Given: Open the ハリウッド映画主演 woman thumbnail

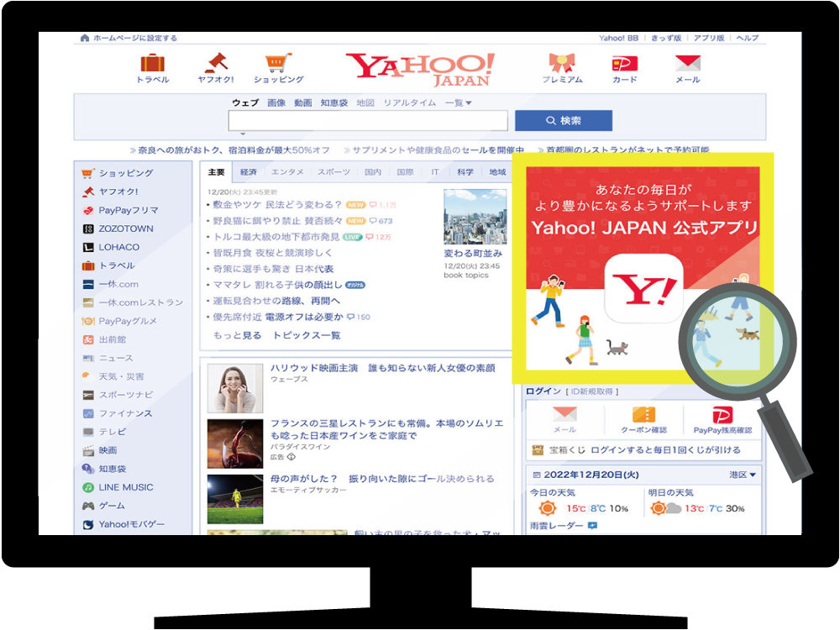Looking at the screenshot, I should tap(235, 388).
